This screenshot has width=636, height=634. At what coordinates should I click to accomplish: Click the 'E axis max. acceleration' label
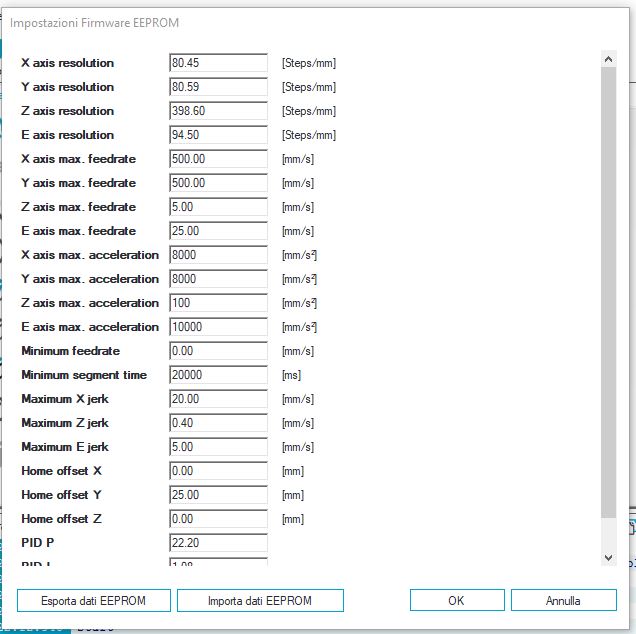(x=90, y=327)
